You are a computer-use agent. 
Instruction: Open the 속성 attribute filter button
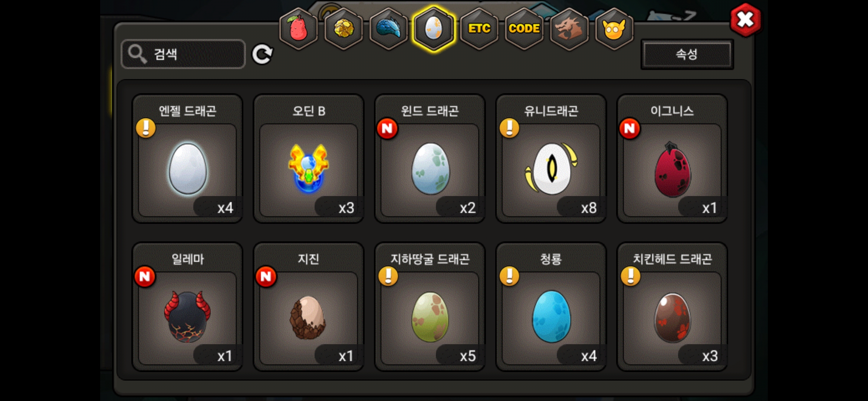pyautogui.click(x=687, y=55)
